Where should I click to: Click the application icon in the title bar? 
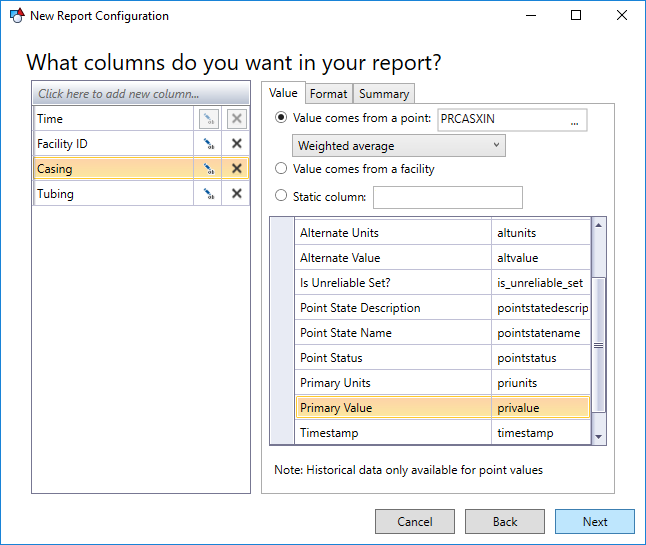[17, 16]
